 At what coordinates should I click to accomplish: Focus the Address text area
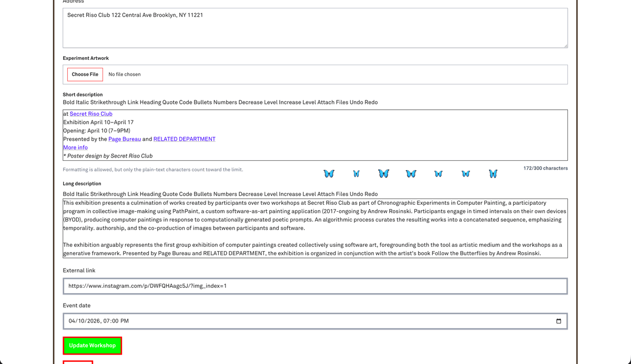(315, 28)
